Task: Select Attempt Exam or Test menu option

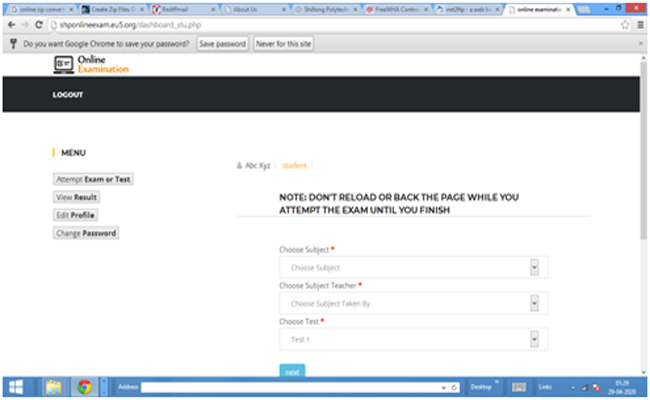Action: (x=93, y=179)
